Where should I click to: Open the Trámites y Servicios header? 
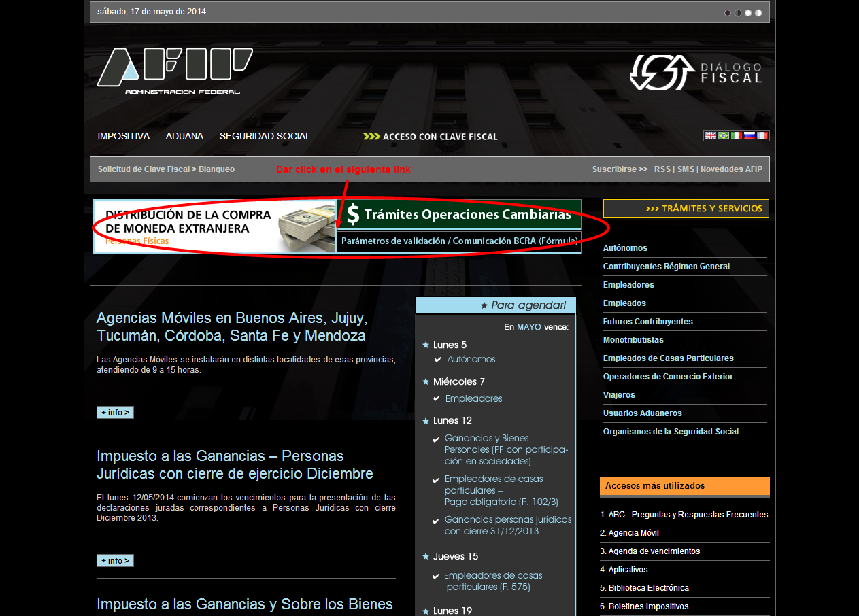click(x=686, y=209)
